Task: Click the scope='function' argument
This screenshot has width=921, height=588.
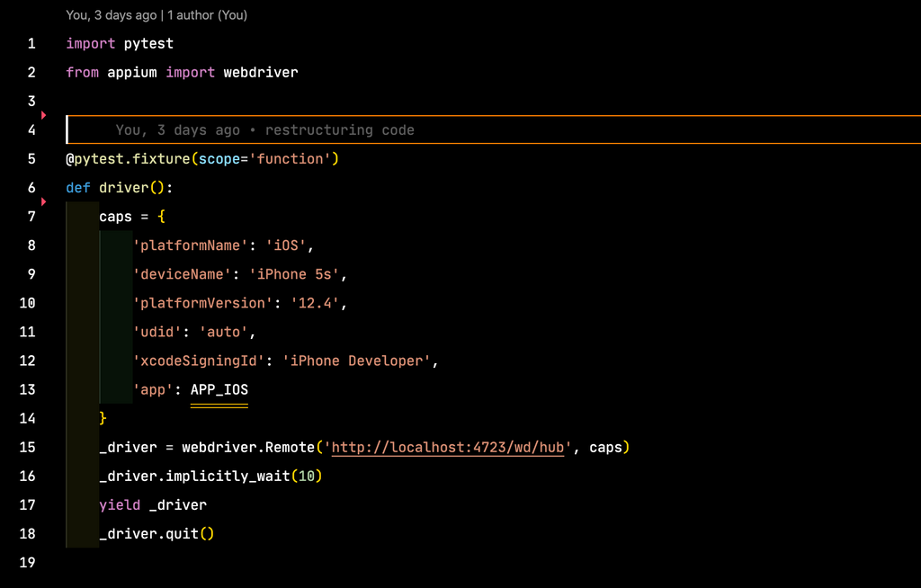Action: (x=267, y=158)
